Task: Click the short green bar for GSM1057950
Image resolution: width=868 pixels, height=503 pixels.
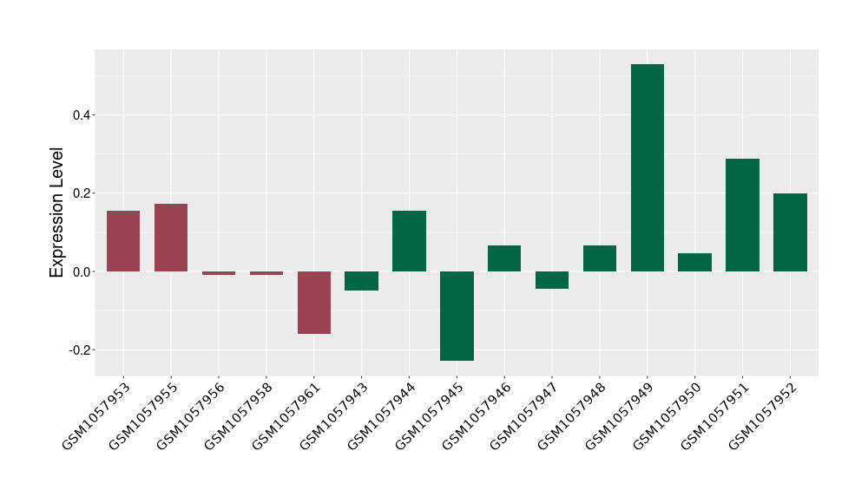Action: 694,262
